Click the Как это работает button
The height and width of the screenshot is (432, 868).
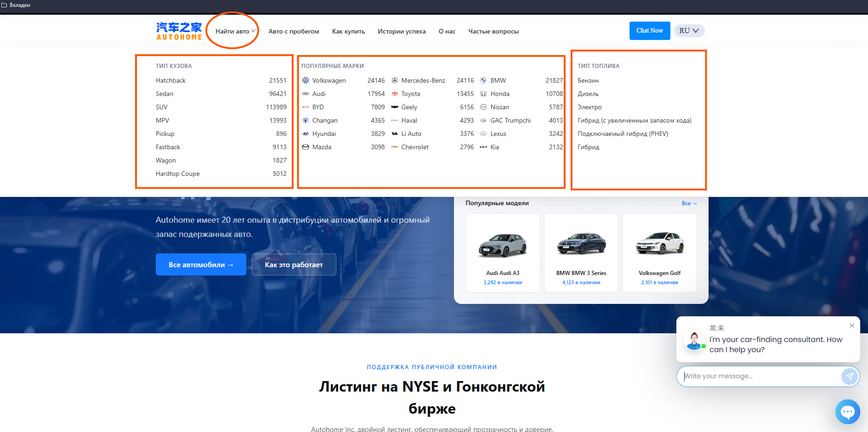(294, 264)
